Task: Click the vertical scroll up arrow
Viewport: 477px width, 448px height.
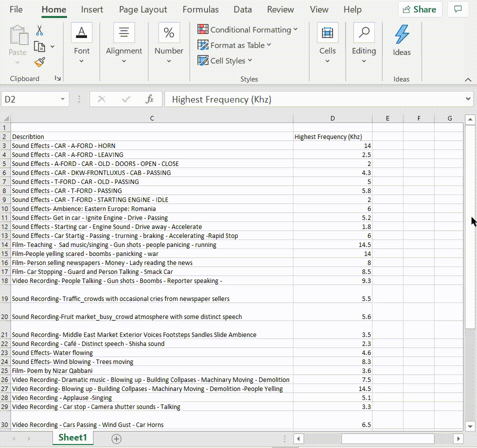Action: point(470,119)
